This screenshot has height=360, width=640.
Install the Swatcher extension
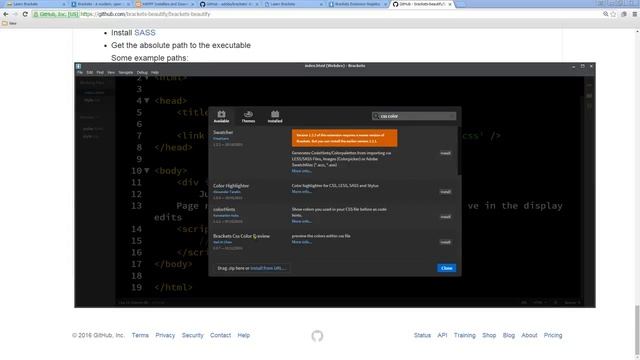[x=445, y=153]
